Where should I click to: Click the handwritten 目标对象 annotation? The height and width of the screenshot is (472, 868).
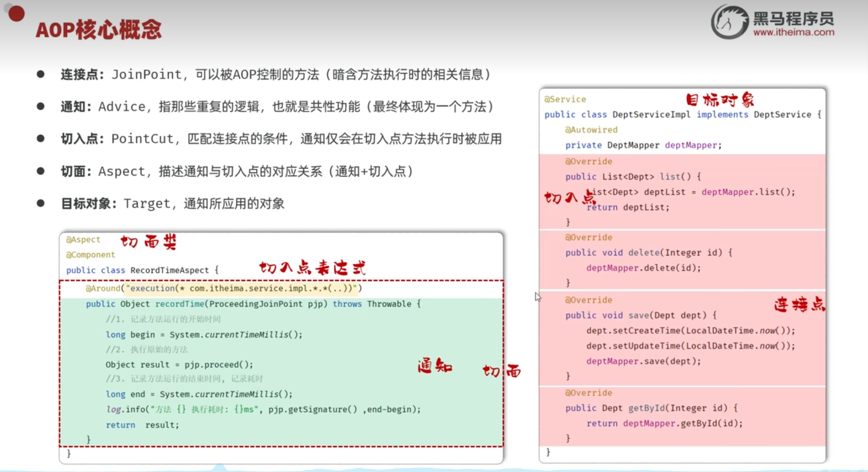pos(720,100)
